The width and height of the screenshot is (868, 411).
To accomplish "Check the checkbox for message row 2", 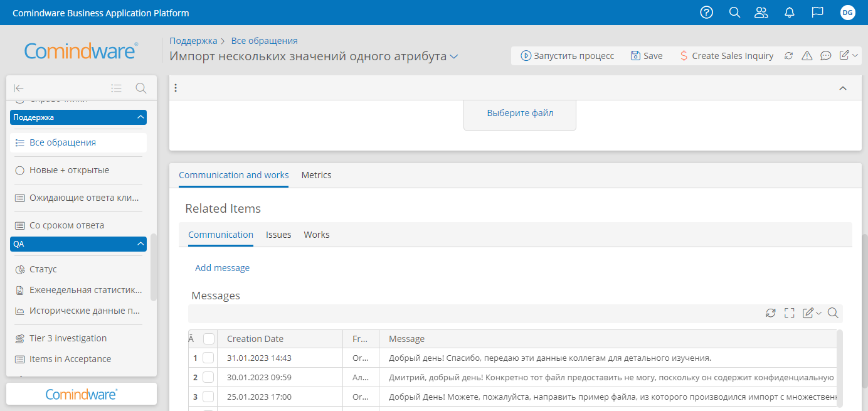I will tap(208, 378).
